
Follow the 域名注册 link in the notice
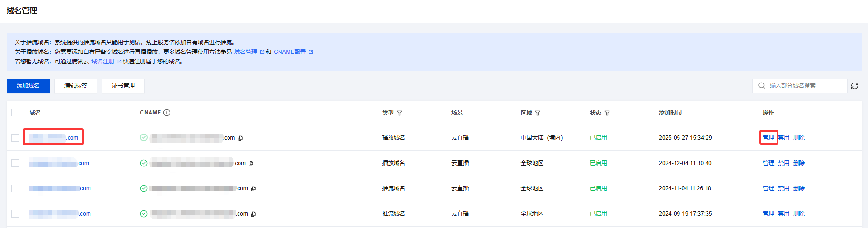pos(103,62)
